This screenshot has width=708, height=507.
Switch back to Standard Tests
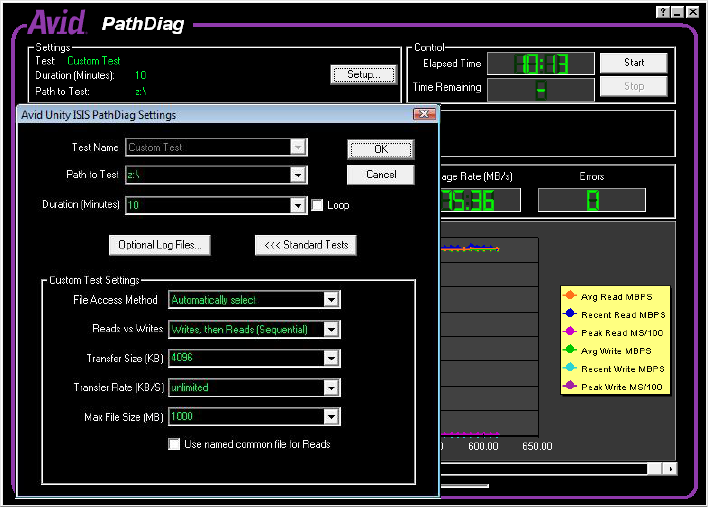306,245
